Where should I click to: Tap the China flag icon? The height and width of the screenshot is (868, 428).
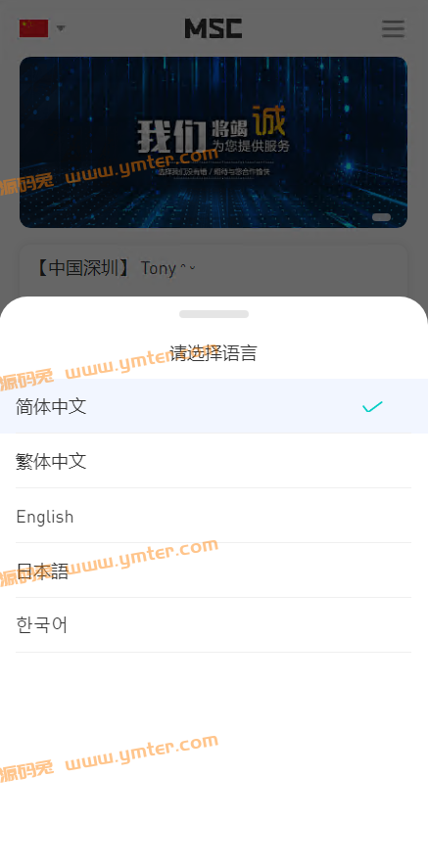click(33, 28)
